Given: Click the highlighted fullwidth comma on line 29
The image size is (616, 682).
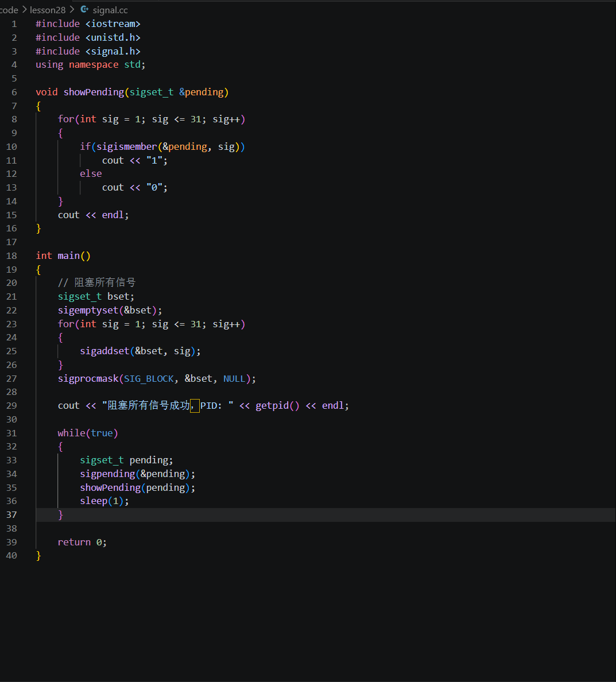Looking at the screenshot, I should pyautogui.click(x=195, y=405).
